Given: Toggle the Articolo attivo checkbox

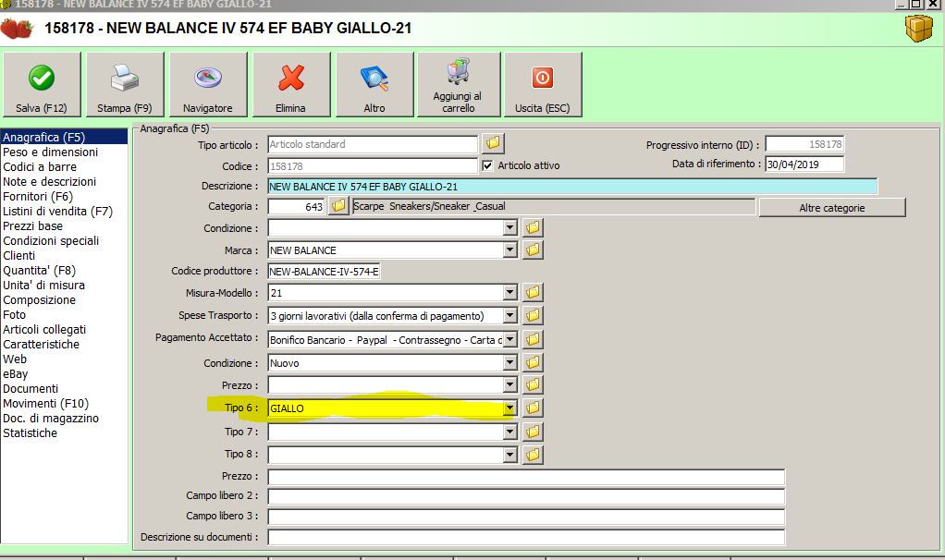Looking at the screenshot, I should [x=487, y=165].
